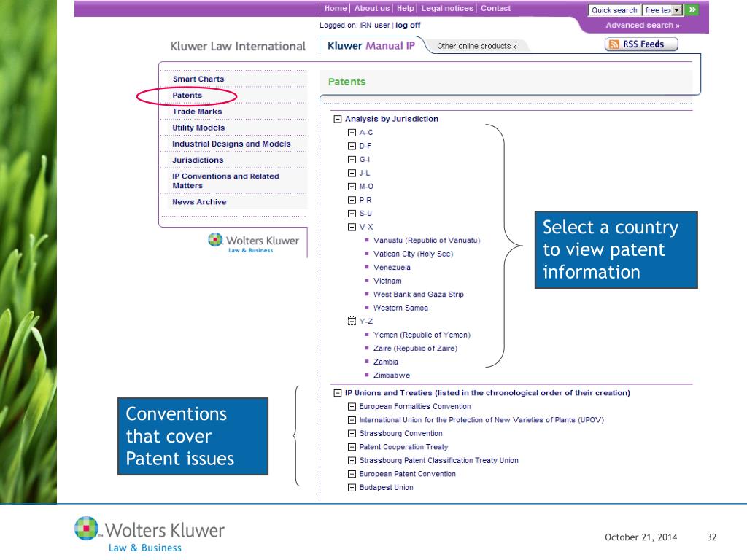Collapse the V-X jurisdiction group

[352, 227]
